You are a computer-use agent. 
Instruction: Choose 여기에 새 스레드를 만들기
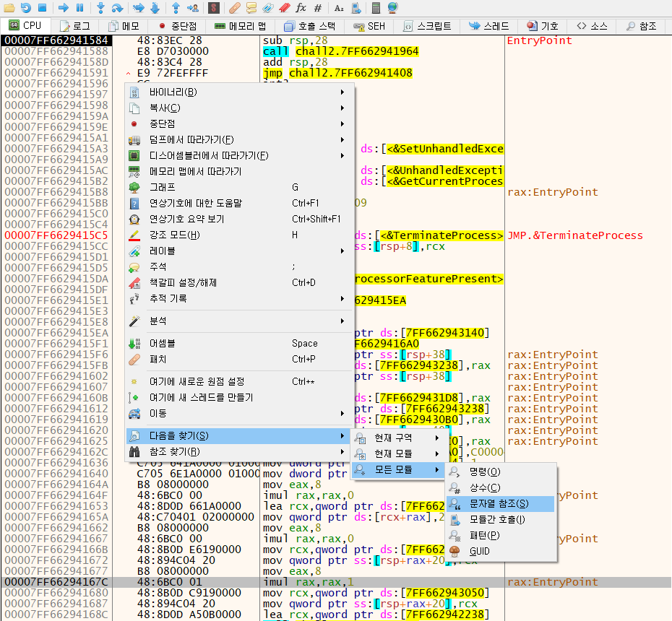[x=240, y=397]
